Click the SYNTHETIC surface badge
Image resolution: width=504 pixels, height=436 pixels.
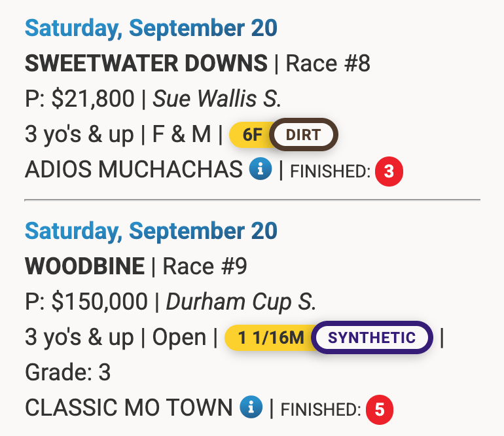[371, 338]
